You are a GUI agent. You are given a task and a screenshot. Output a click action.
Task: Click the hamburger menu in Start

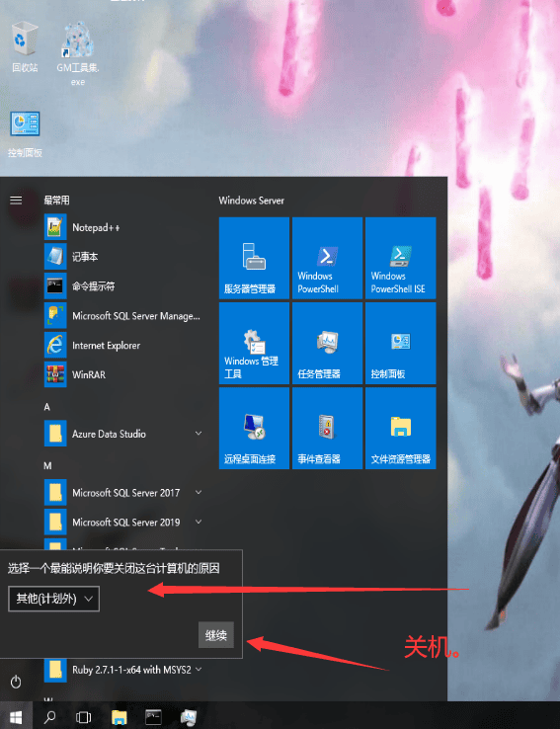click(x=16, y=201)
